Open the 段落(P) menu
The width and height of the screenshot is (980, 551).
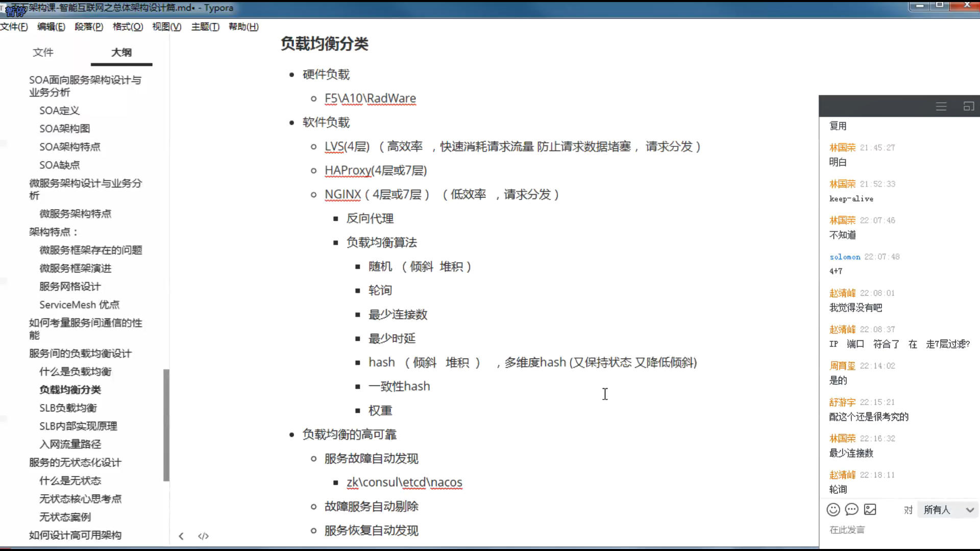coord(89,27)
